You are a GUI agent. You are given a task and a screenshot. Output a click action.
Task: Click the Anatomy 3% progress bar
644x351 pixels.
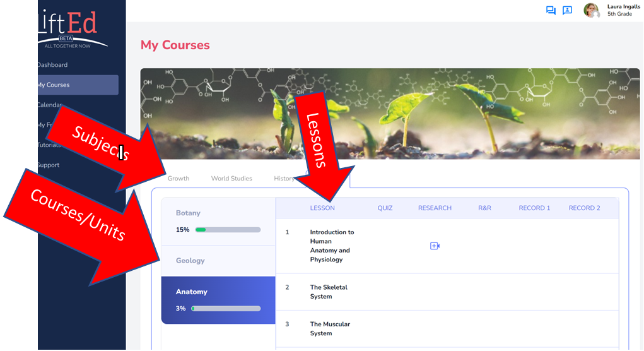point(226,309)
